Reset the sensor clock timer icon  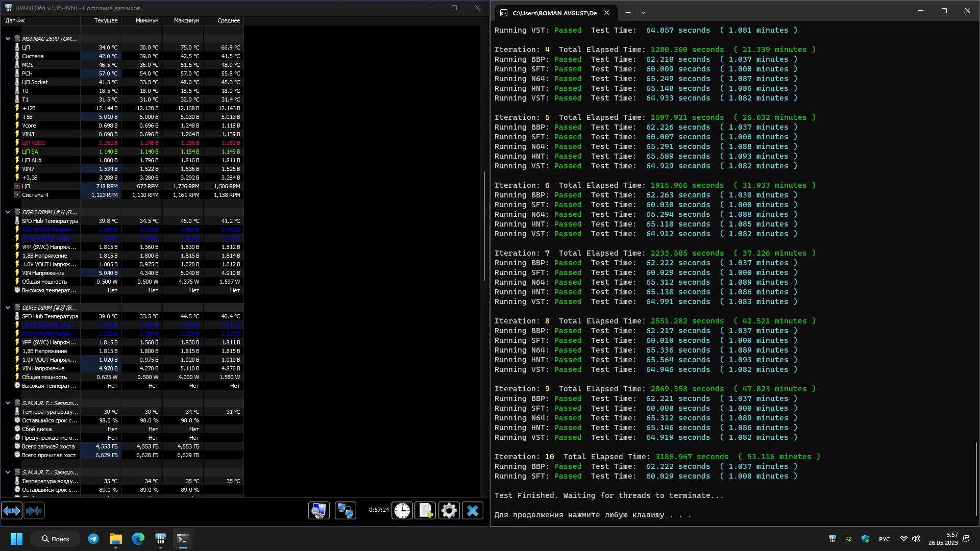click(x=402, y=511)
